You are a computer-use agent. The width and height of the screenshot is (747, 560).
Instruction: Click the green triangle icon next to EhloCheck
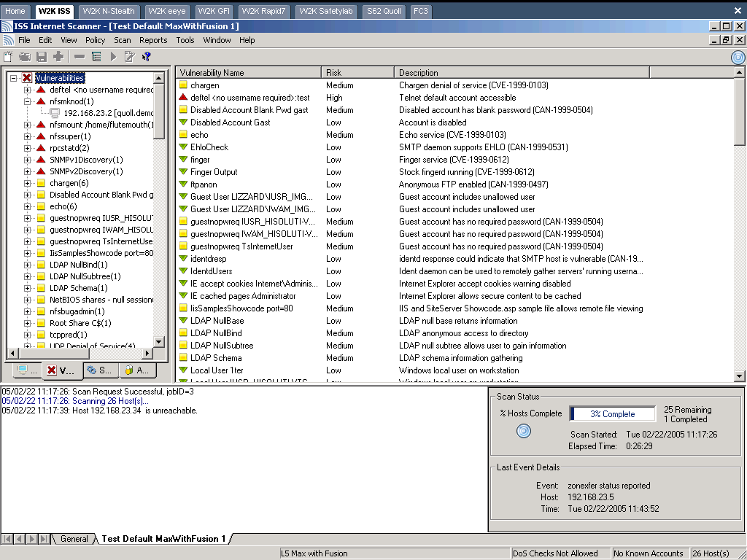coord(183,147)
